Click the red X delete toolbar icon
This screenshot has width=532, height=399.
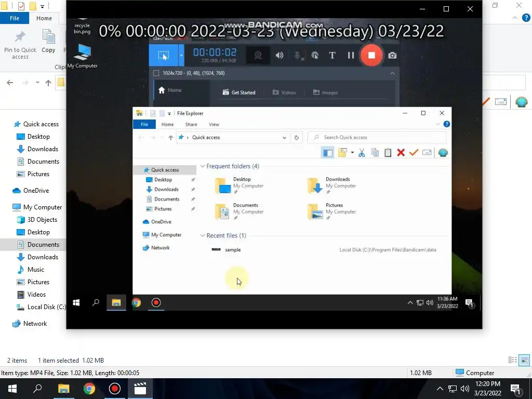(x=401, y=153)
